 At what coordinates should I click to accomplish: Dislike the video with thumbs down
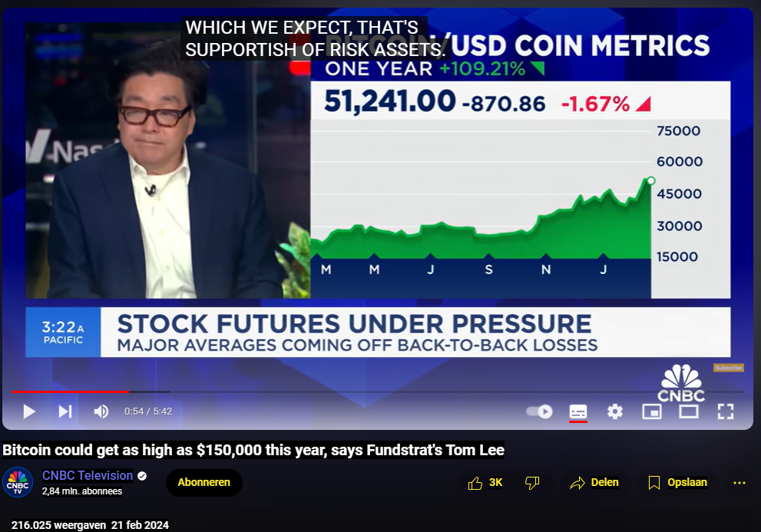[x=532, y=483]
